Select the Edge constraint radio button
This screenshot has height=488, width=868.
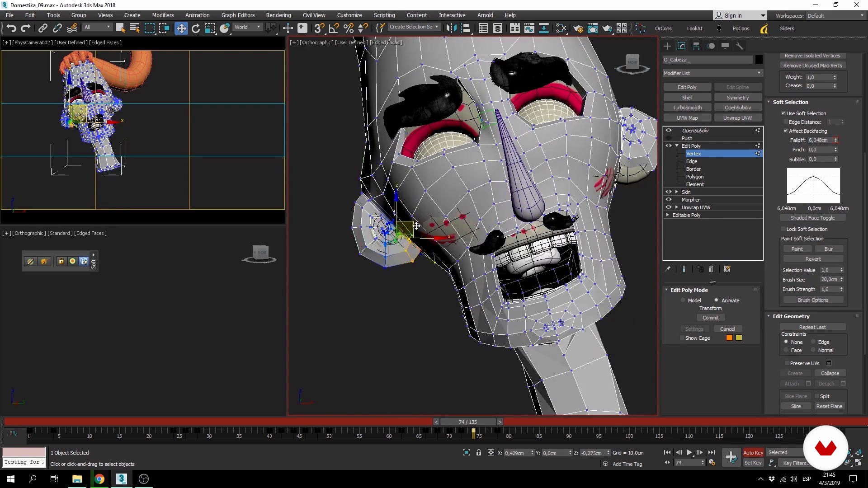click(x=813, y=342)
